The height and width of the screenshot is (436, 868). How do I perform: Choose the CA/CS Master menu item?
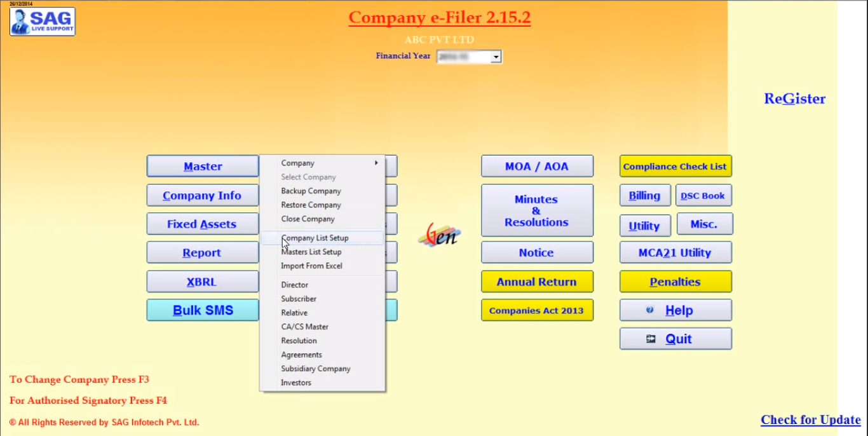click(x=305, y=327)
